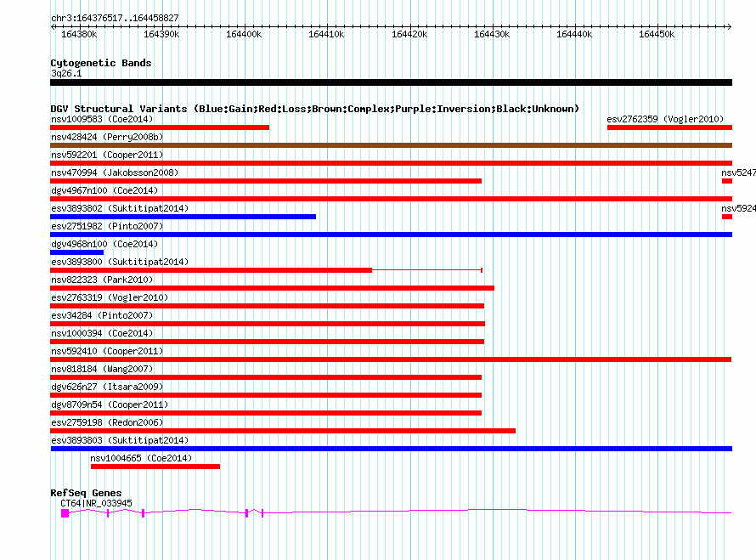756x560 pixels.
Task: Click the blue bar under esv3893803
Action: [391, 449]
